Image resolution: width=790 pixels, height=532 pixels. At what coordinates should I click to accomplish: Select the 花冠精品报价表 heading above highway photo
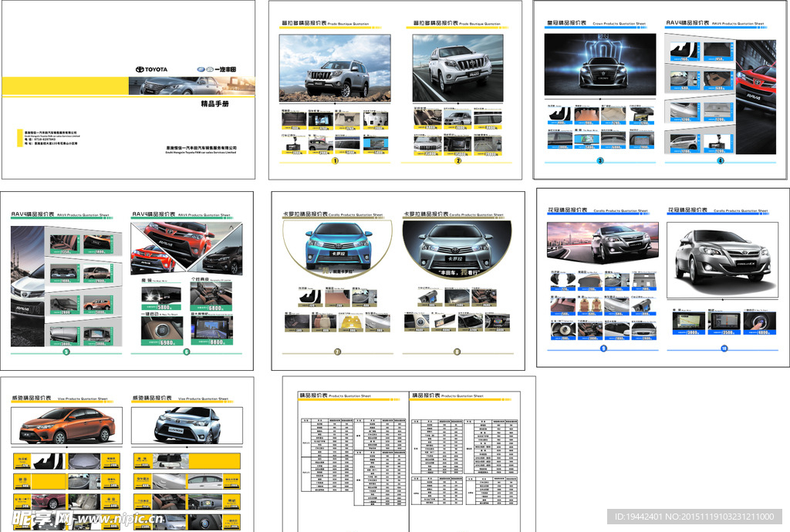tap(568, 210)
